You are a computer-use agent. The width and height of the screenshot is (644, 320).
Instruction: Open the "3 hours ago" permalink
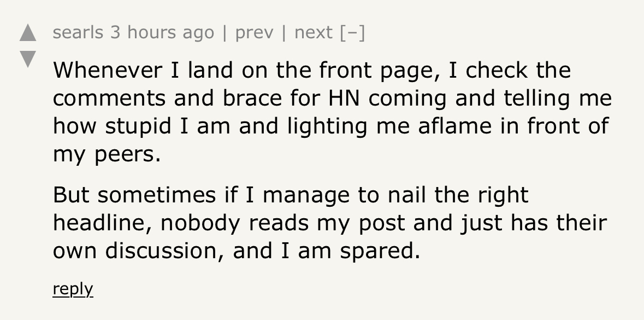(162, 33)
